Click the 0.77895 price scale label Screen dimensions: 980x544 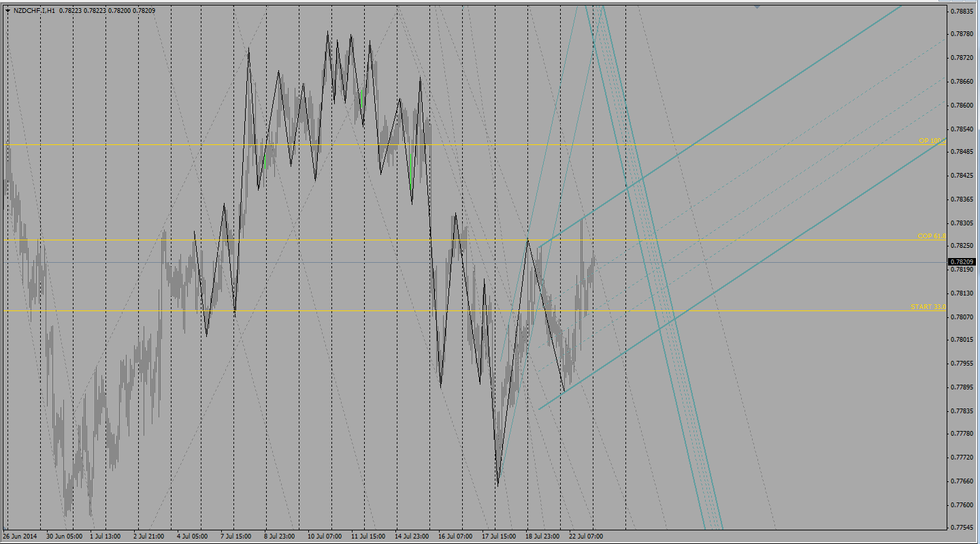[x=962, y=387]
